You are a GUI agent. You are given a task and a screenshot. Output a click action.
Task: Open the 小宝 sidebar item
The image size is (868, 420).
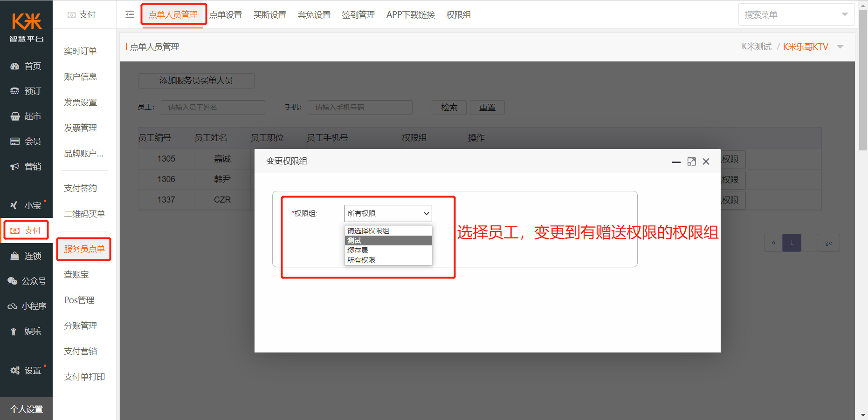click(26, 205)
